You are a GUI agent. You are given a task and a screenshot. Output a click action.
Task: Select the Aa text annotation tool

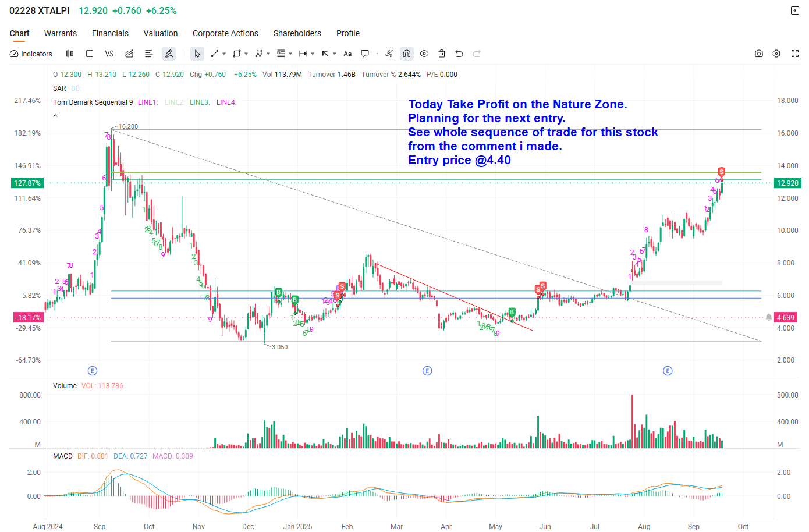(x=347, y=54)
